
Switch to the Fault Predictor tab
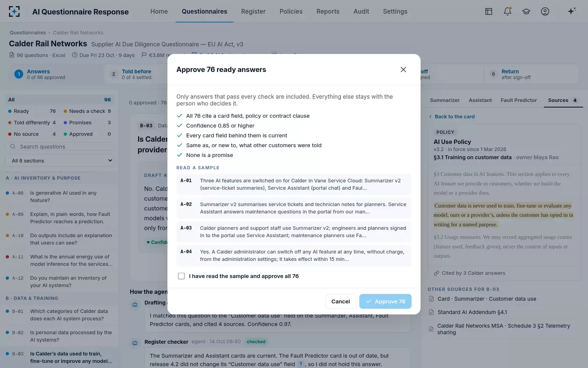pyautogui.click(x=519, y=100)
